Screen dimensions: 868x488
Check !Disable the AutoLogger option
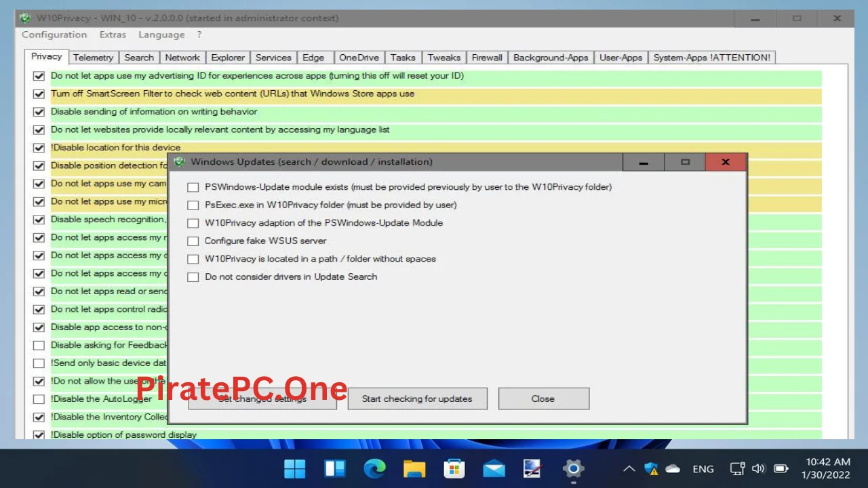39,399
